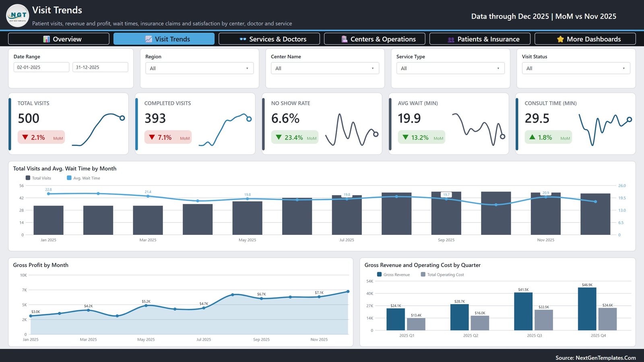This screenshot has height=362, width=644.
Task: Go to Centers & Operations tab
Action: tap(375, 39)
